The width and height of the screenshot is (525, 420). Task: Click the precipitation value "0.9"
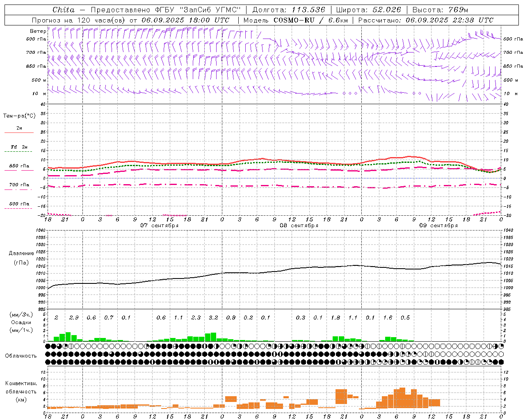231,318
